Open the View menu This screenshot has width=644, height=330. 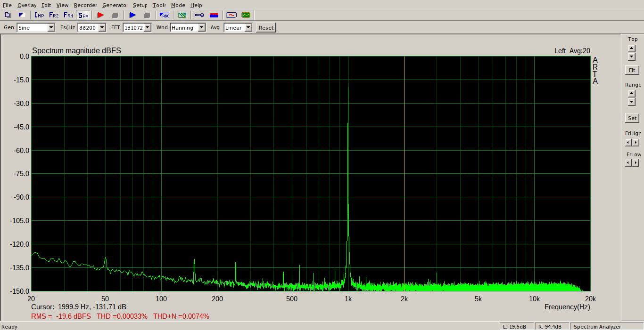coord(62,5)
